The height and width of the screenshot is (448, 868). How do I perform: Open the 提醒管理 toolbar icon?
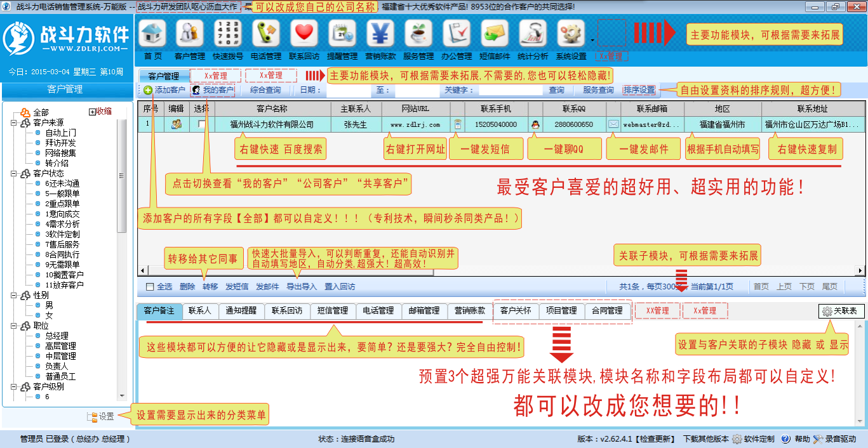342,34
